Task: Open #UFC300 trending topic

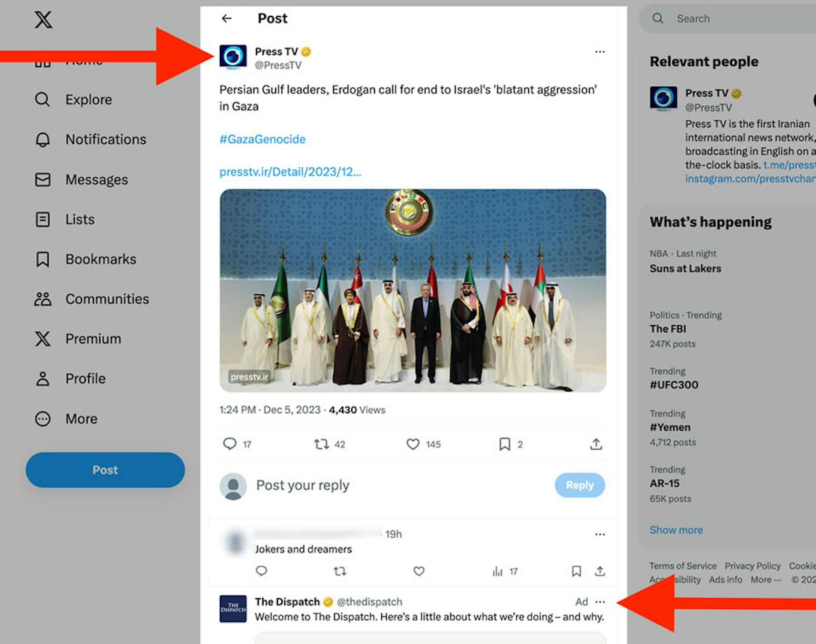Action: click(674, 385)
